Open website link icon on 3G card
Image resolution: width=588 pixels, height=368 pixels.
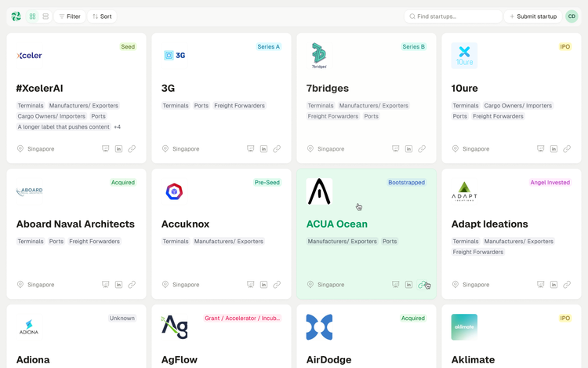(277, 149)
